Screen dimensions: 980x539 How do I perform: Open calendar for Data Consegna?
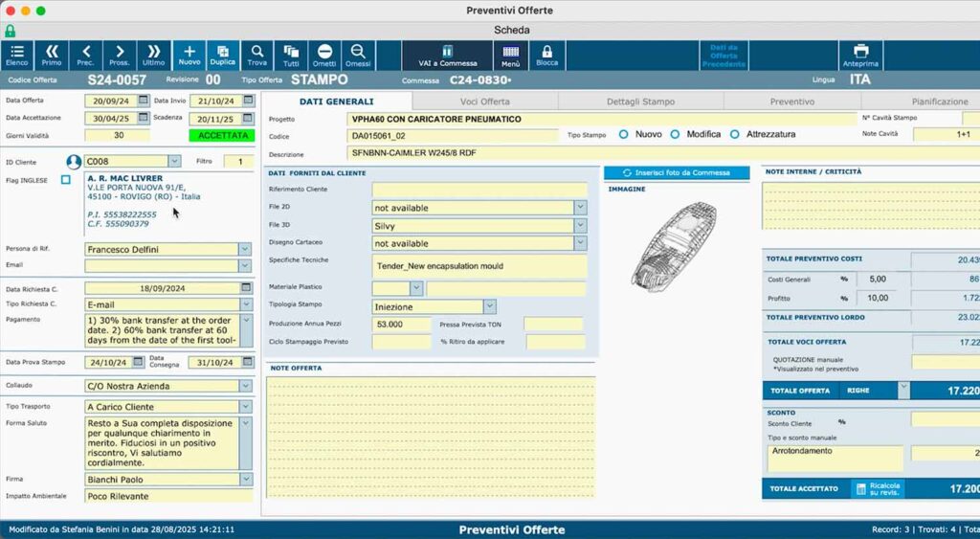point(248,362)
